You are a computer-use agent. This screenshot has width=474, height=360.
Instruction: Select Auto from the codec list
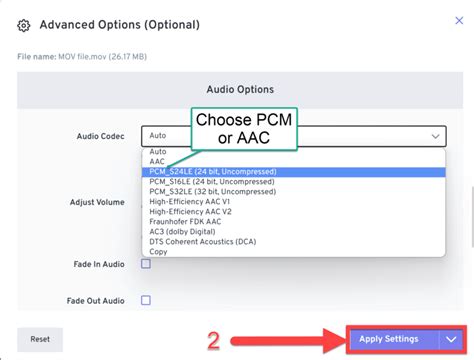[293, 152]
